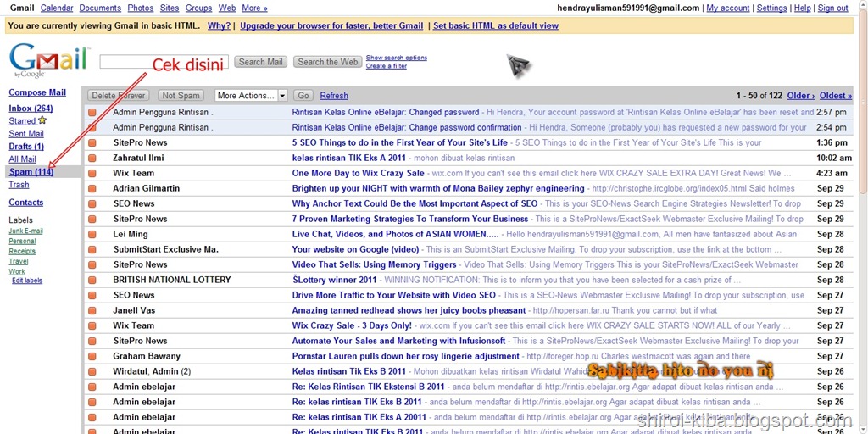The image size is (868, 434).
Task: Go to Calendar in the top bar
Action: (57, 8)
